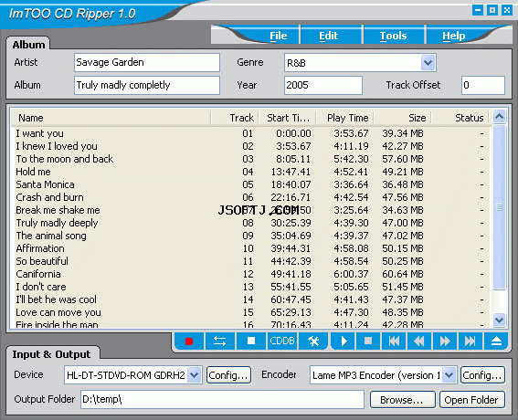
Task: Expand the Genre dropdown showing R&B
Action: 428,62
